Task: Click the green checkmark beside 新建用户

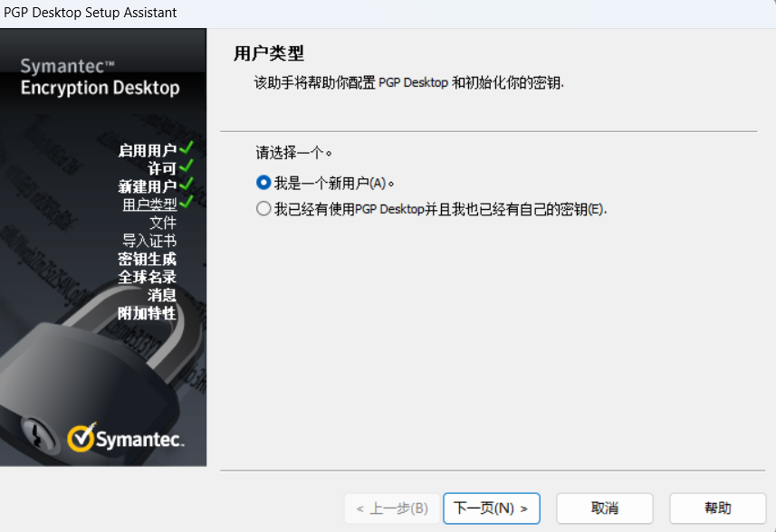Action: 187,184
